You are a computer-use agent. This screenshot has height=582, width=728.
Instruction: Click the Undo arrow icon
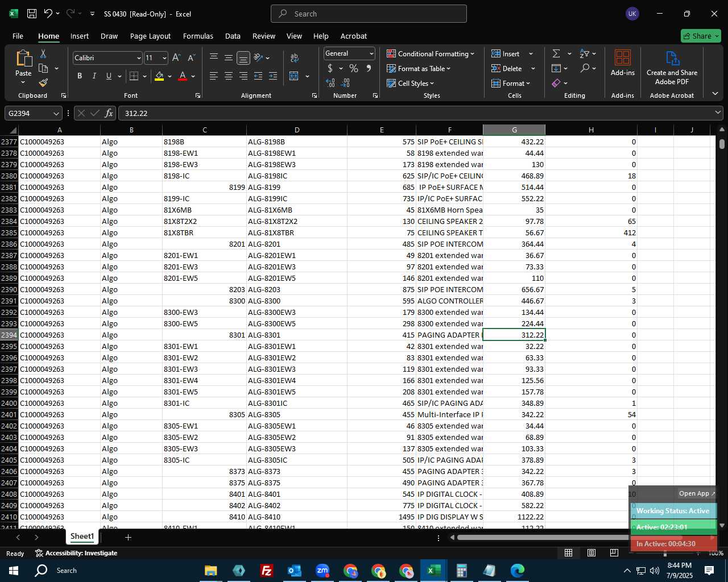pos(48,14)
